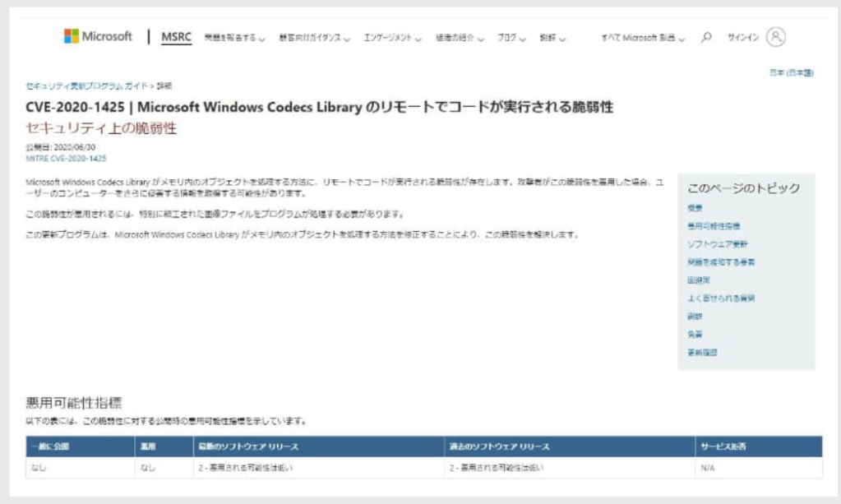Open よく寄せられる質問 topic link

[721, 298]
